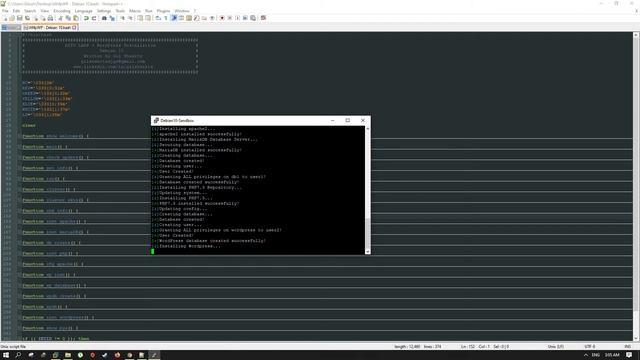The image size is (640, 360).
Task: Close the Debian 10.bash tab with its x button
Action: tap(74, 27)
